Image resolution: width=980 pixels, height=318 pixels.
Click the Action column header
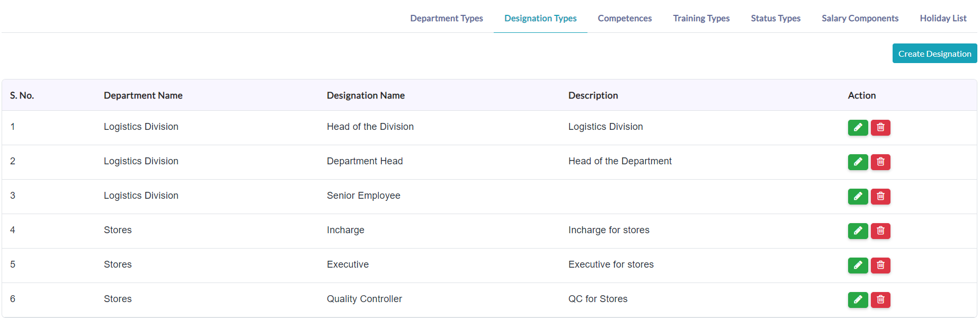click(x=861, y=95)
